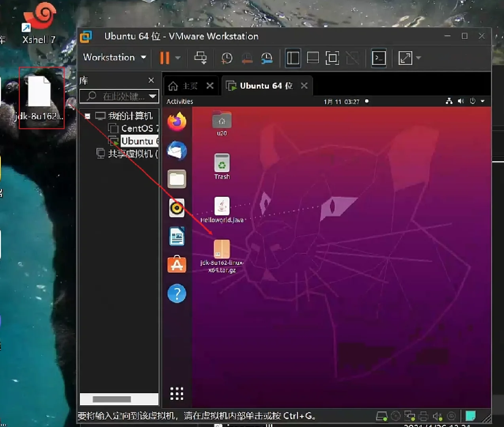The image size is (504, 427).
Task: Select the u20 home folder icon
Action: click(x=222, y=123)
